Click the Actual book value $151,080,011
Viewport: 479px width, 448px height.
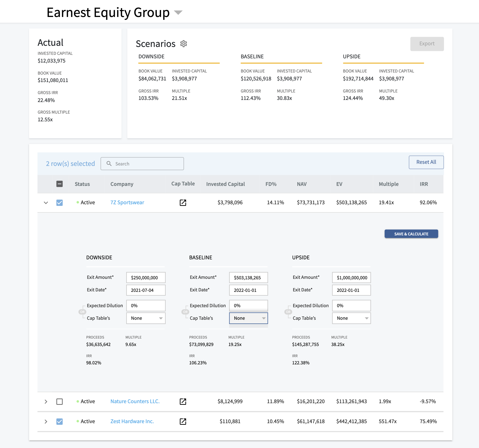pos(53,80)
